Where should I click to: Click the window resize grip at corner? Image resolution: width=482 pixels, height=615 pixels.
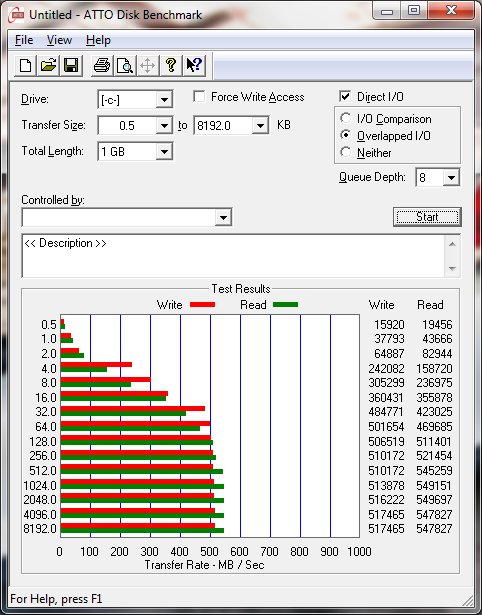[x=468, y=600]
